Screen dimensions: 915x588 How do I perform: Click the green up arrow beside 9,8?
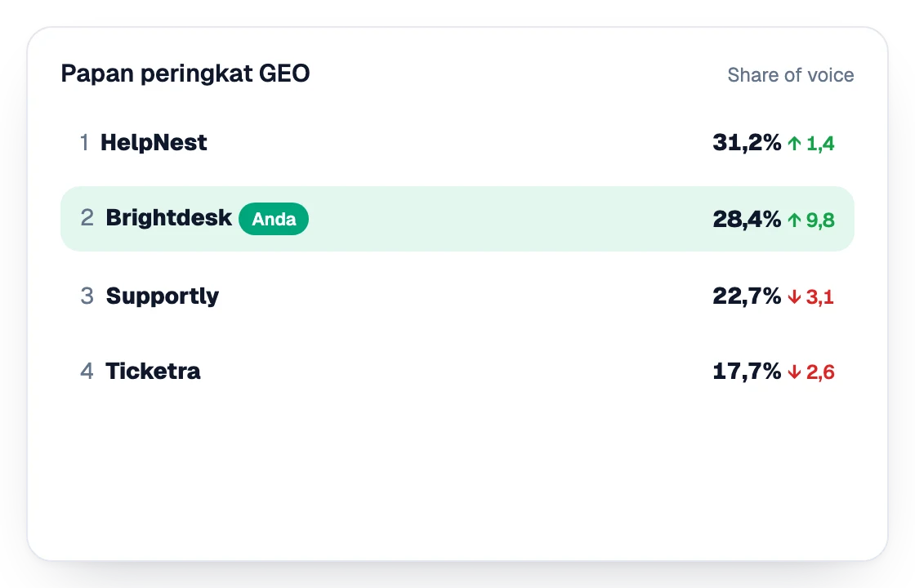793,220
